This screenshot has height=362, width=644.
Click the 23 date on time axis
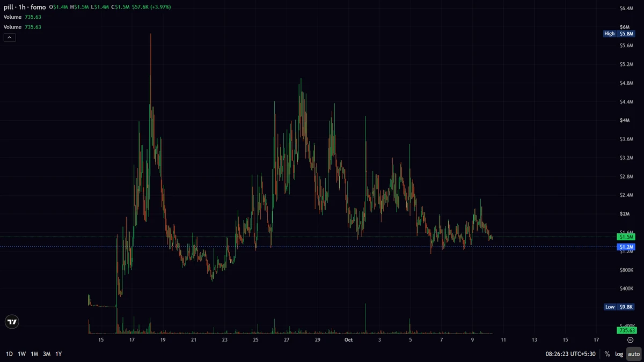pos(225,339)
